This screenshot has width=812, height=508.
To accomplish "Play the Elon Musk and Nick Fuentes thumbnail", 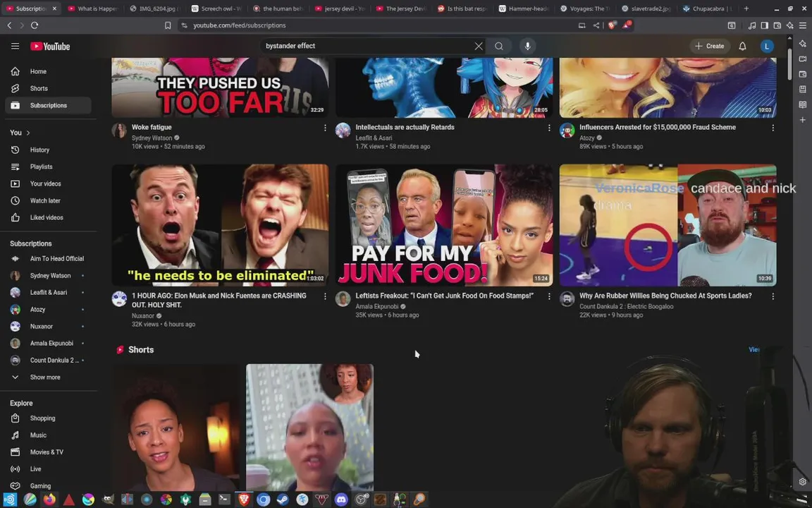I will (220, 225).
